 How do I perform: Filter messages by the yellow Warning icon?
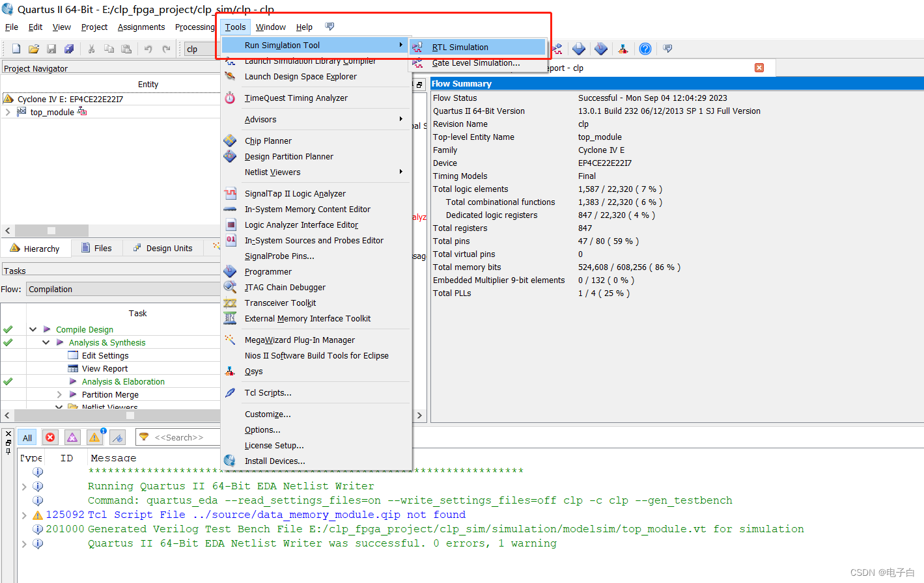pos(95,437)
